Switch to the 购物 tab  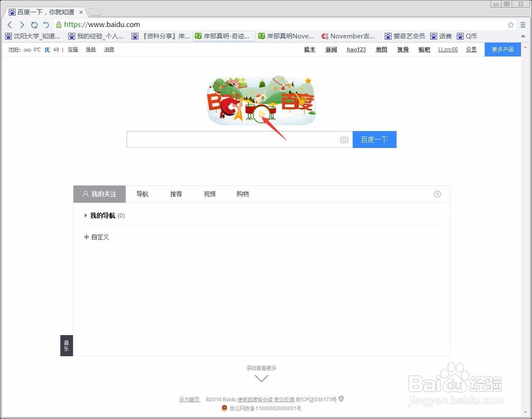point(243,194)
